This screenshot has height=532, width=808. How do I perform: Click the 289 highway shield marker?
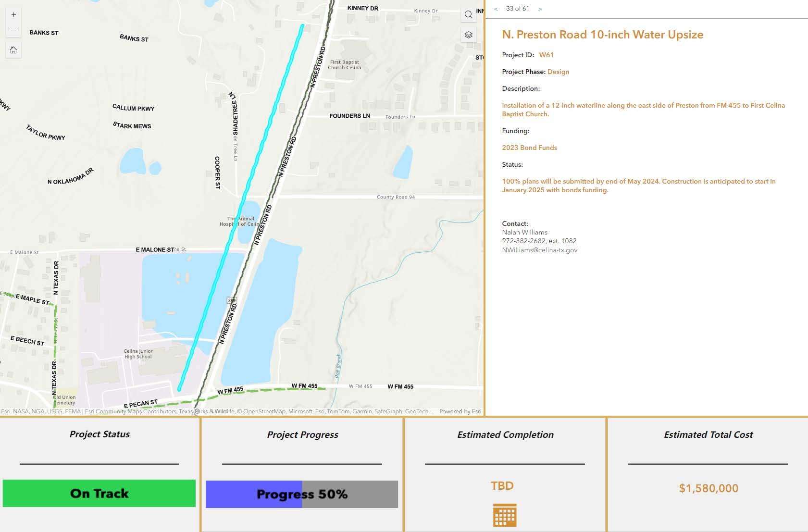pos(232,300)
